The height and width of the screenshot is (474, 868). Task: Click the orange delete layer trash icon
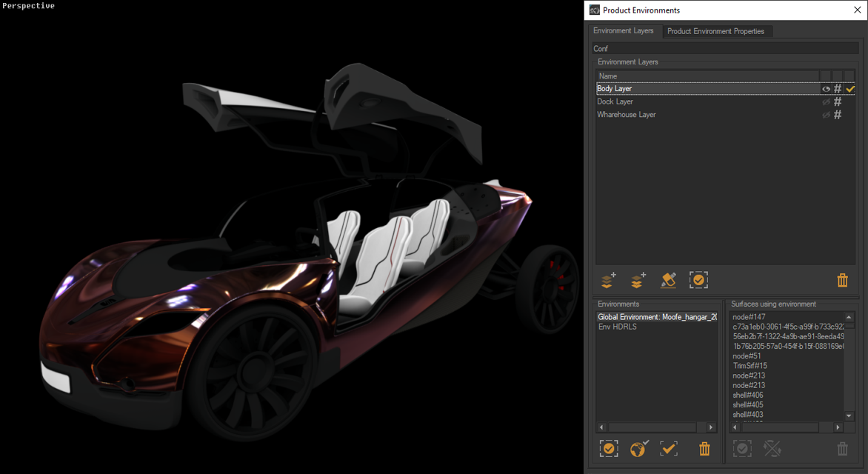(x=842, y=280)
